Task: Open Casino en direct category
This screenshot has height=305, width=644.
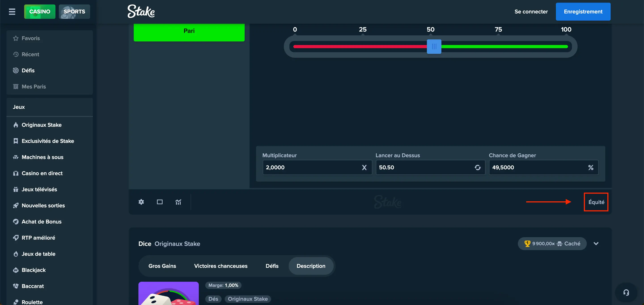Action: 49,173
